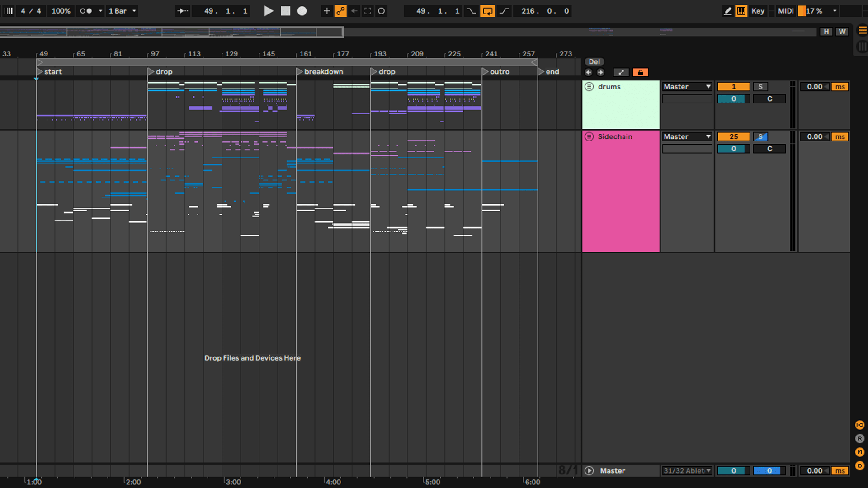The width and height of the screenshot is (868, 488).
Task: Click the Stop transport button
Action: (x=285, y=11)
